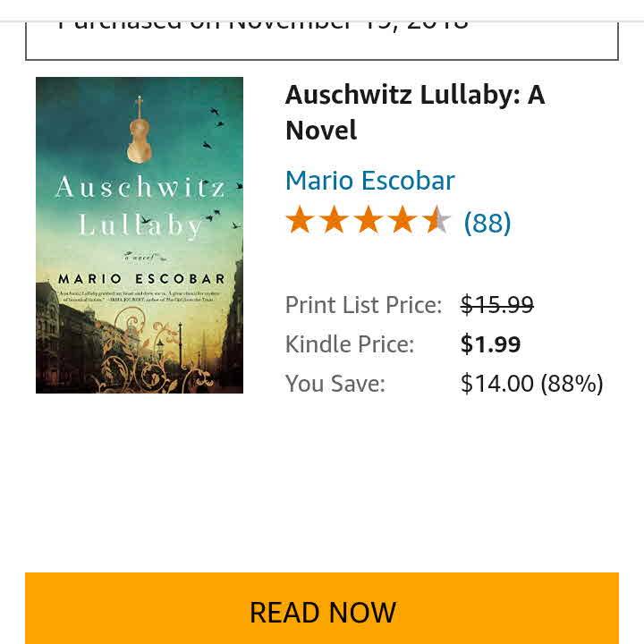Click the You Save label
The height and width of the screenshot is (644, 644).
(335, 384)
